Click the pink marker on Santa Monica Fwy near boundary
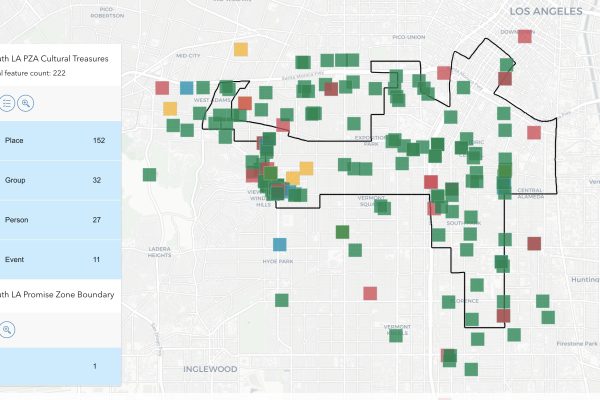 (444, 73)
